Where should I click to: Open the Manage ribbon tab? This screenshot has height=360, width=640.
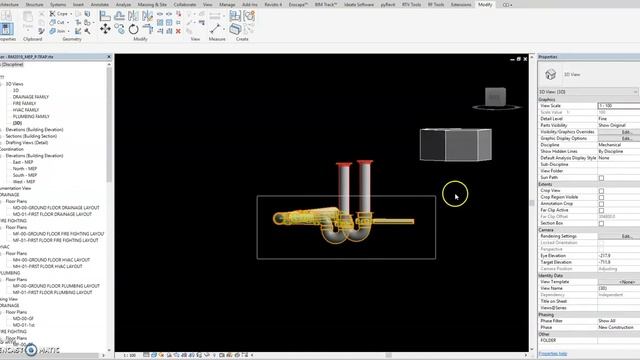tap(227, 4)
